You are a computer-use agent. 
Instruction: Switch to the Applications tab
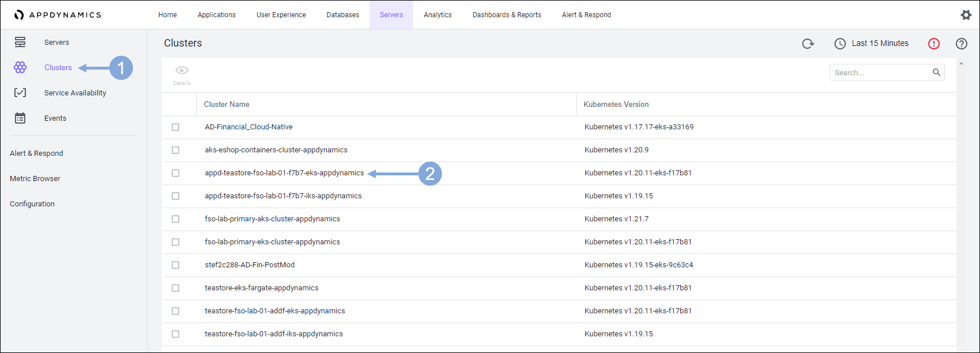coord(216,15)
